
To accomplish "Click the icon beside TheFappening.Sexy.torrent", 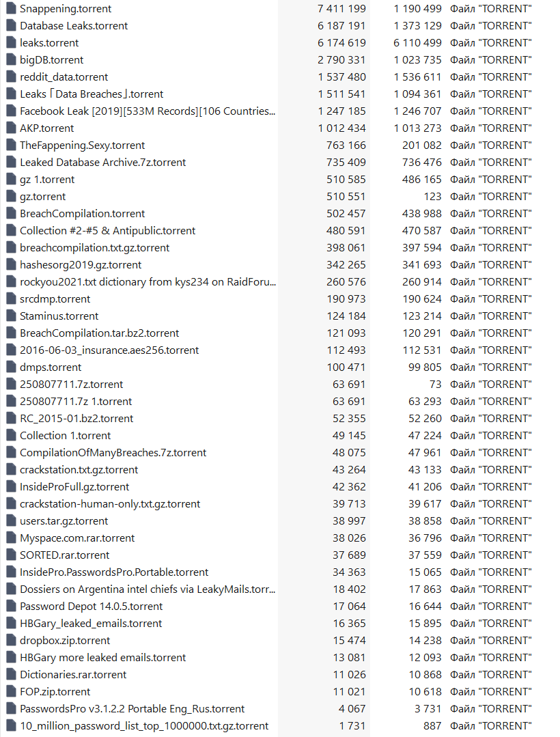I will 12,145.
